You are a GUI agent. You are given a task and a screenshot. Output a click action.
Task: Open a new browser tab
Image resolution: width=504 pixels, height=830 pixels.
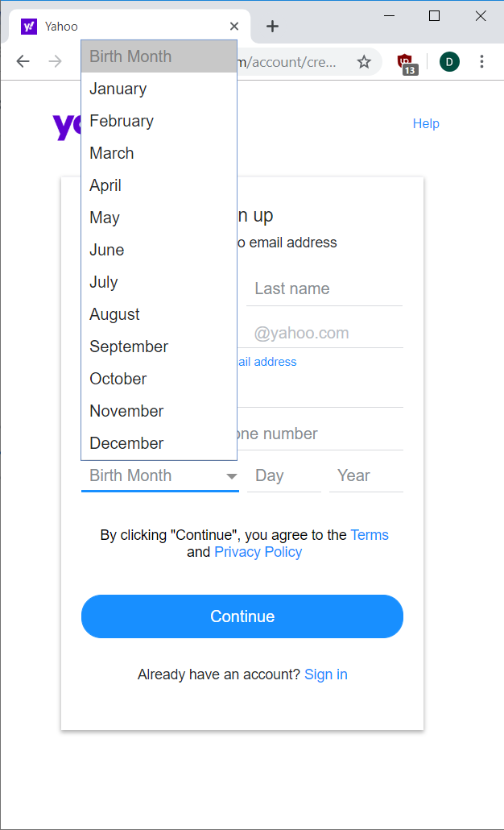(272, 27)
